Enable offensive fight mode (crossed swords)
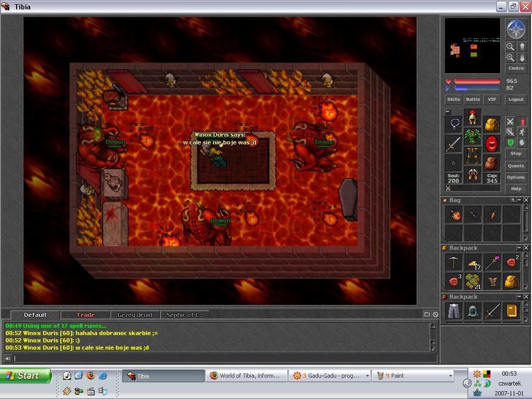This screenshot has height=399, width=532. 510,122
